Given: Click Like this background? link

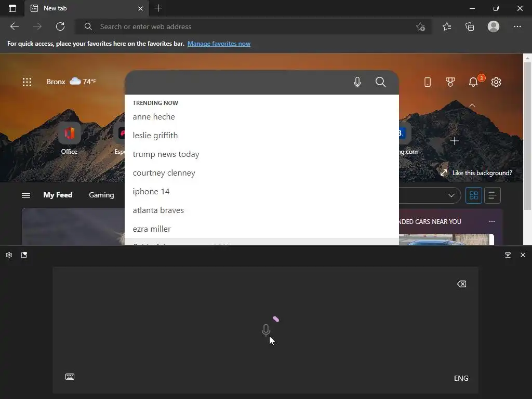Looking at the screenshot, I should 476,172.
